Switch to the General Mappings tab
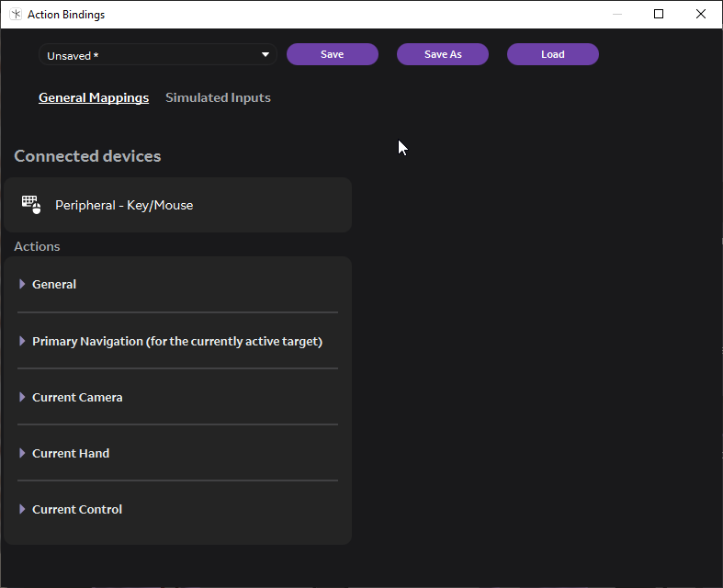 click(94, 97)
